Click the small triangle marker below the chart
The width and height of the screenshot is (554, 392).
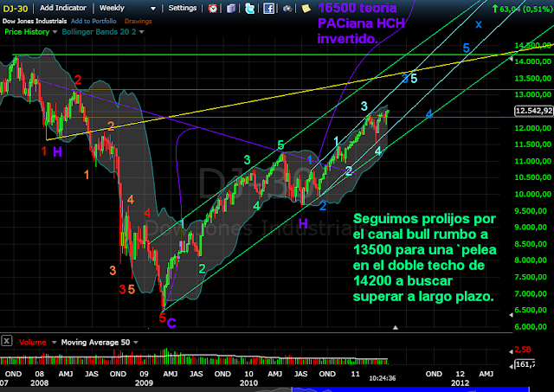pyautogui.click(x=396, y=328)
